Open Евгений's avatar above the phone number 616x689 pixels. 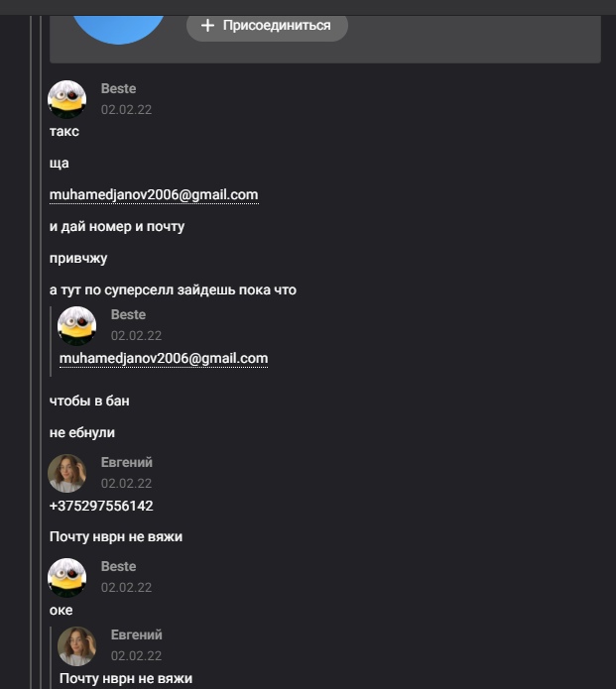click(x=67, y=473)
